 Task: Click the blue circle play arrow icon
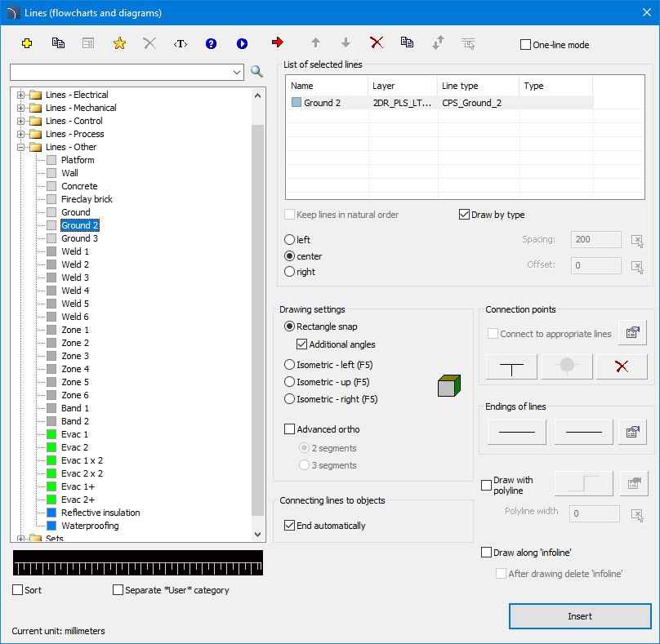[242, 43]
